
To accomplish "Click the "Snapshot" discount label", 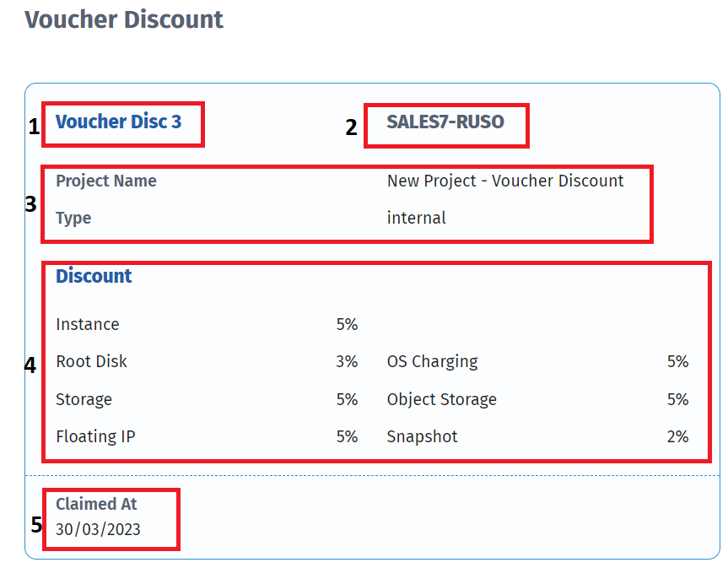I will pyautogui.click(x=422, y=436).
